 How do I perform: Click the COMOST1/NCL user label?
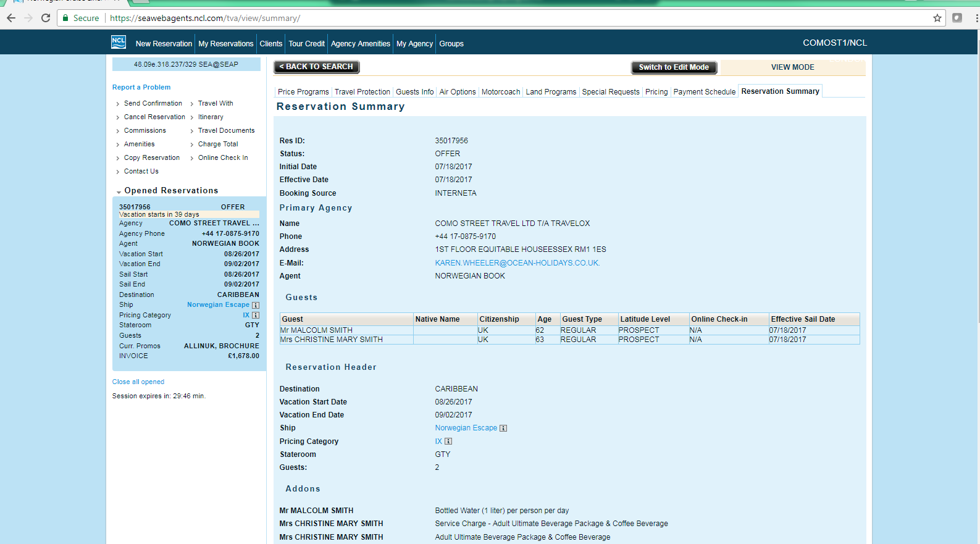click(835, 43)
